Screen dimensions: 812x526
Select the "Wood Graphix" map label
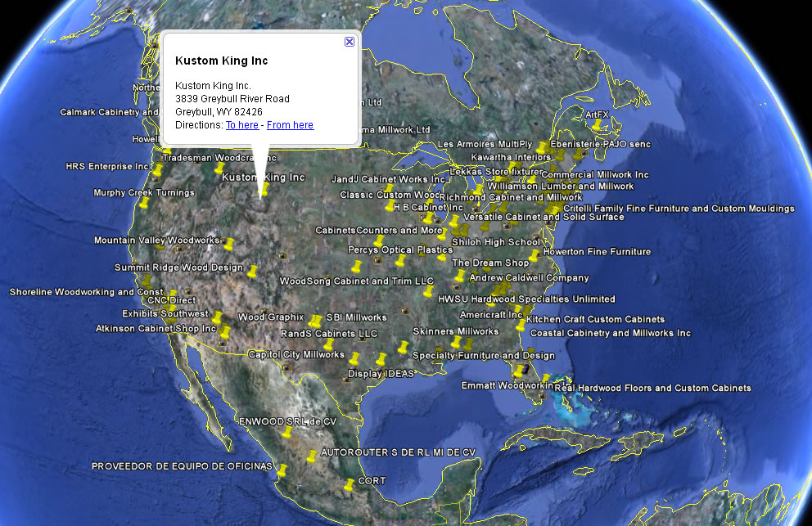pyautogui.click(x=271, y=317)
